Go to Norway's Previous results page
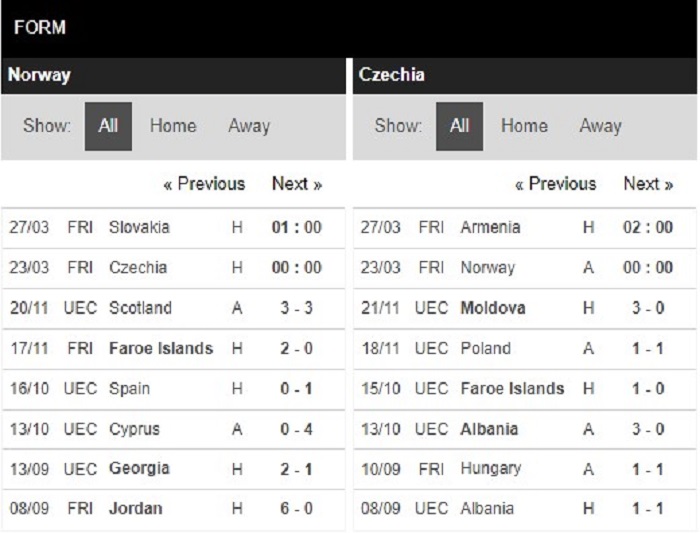The height and width of the screenshot is (533, 700). click(204, 184)
